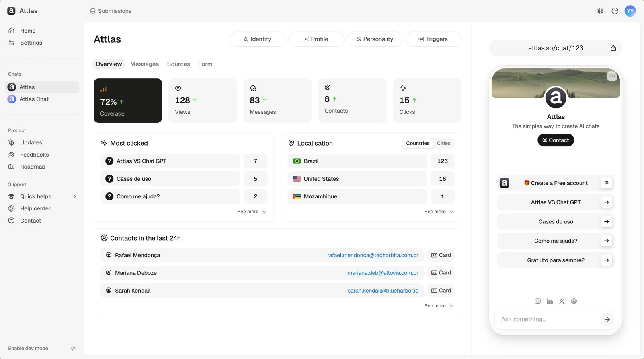Expand See more under Contacts in last 24h
The height and width of the screenshot is (359, 644).
439,306
